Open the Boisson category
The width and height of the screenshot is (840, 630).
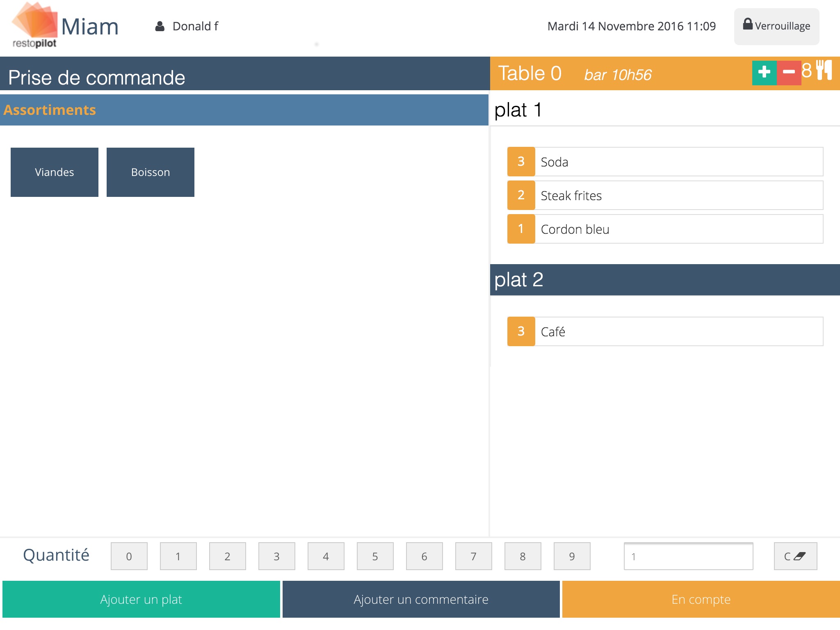tap(151, 172)
